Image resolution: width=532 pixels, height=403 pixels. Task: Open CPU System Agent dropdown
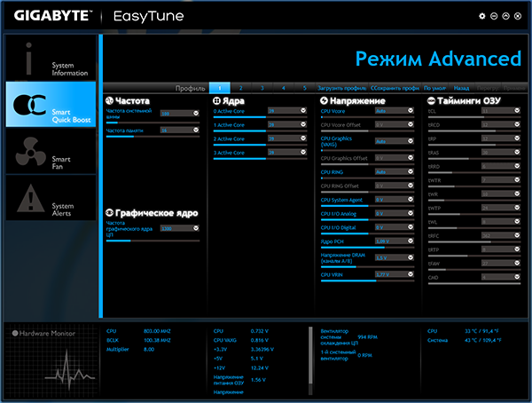[x=411, y=199]
